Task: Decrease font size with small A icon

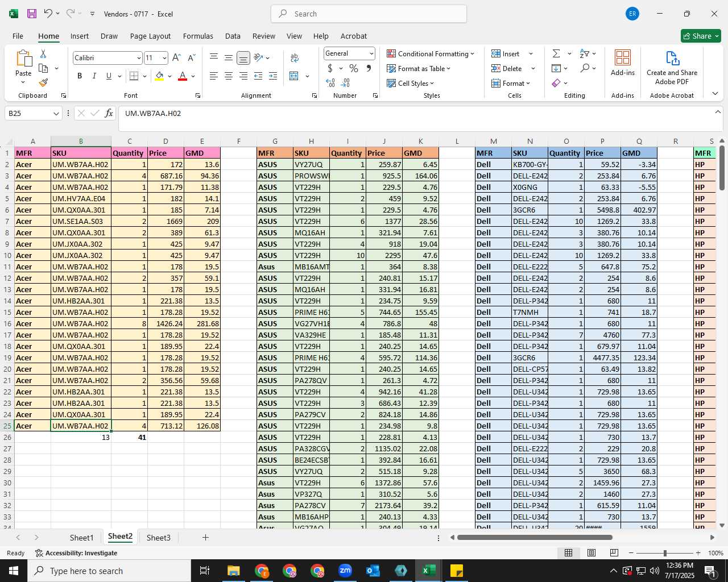Action: pyautogui.click(x=191, y=58)
